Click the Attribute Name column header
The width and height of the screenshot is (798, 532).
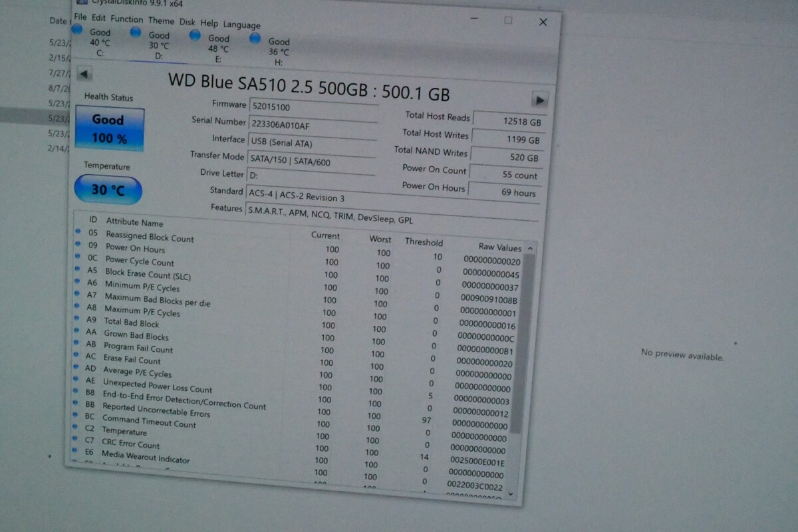(134, 223)
